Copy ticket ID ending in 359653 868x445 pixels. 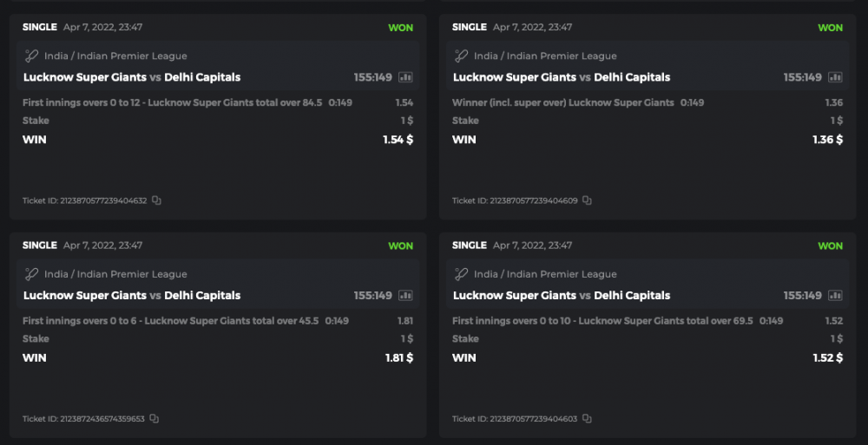(154, 419)
